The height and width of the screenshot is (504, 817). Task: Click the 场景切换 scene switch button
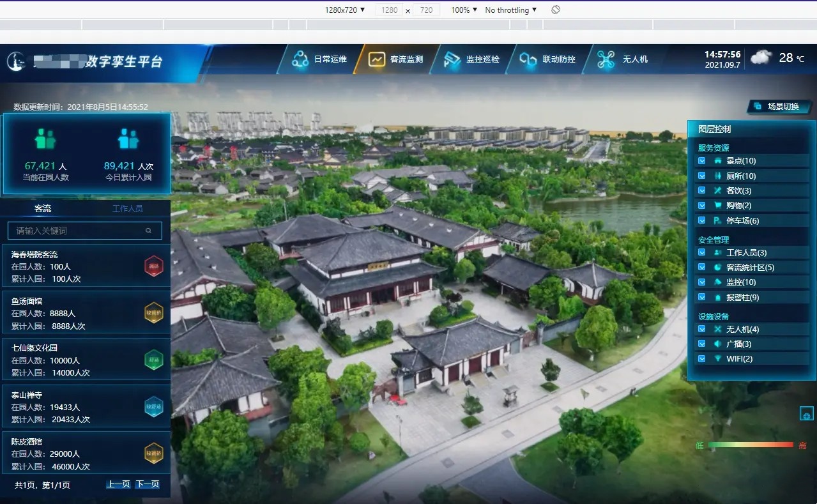point(778,107)
